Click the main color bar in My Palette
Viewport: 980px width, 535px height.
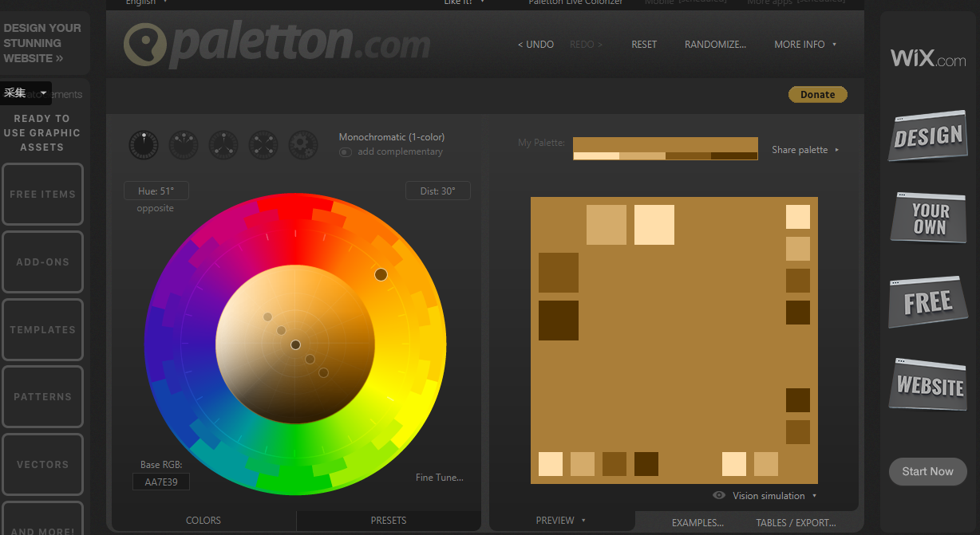666,144
